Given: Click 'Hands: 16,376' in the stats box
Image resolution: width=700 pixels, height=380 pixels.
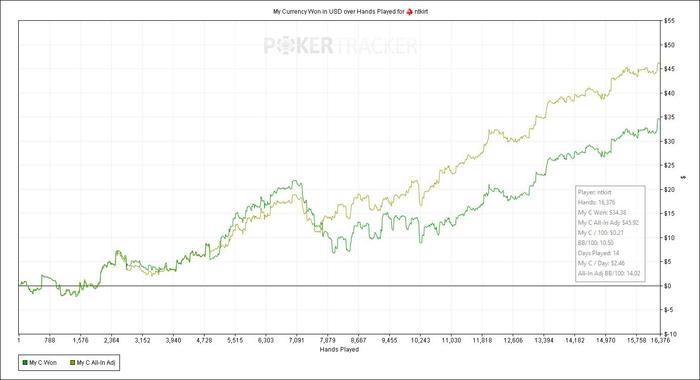Looking at the screenshot, I should 596,202.
